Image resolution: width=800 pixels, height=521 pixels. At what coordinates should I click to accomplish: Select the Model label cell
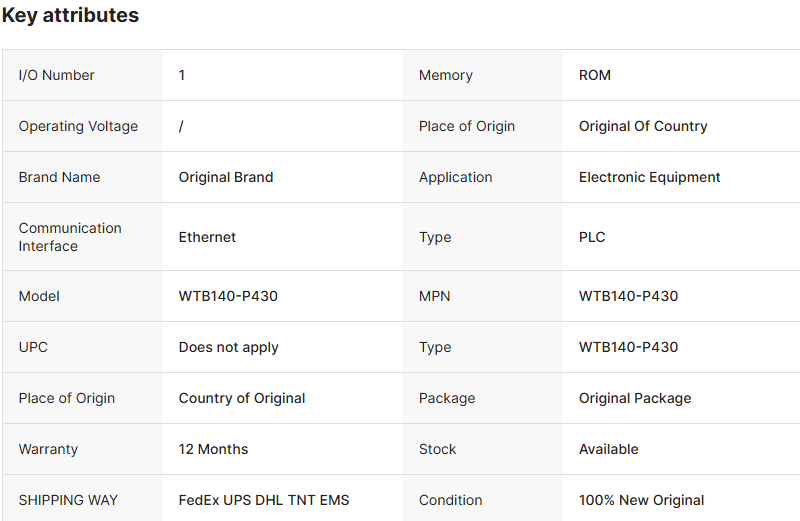[x=39, y=296]
